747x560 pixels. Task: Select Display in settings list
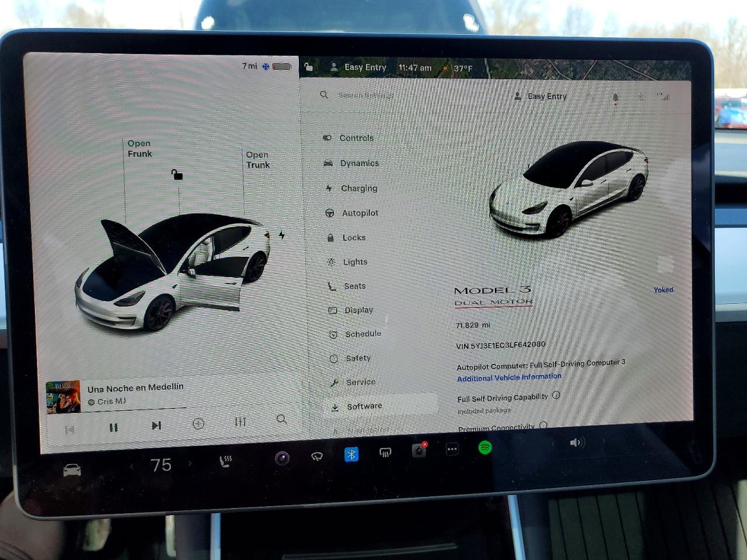pos(351,310)
